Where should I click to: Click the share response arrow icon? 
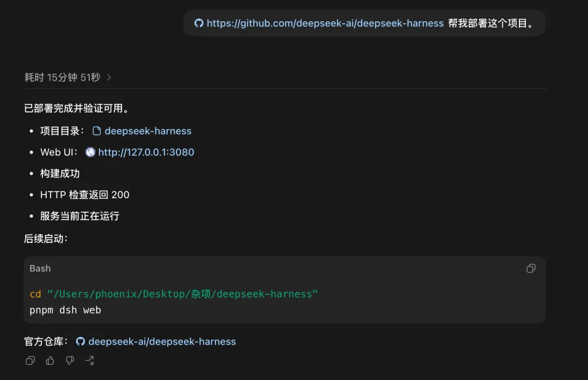[x=89, y=360]
